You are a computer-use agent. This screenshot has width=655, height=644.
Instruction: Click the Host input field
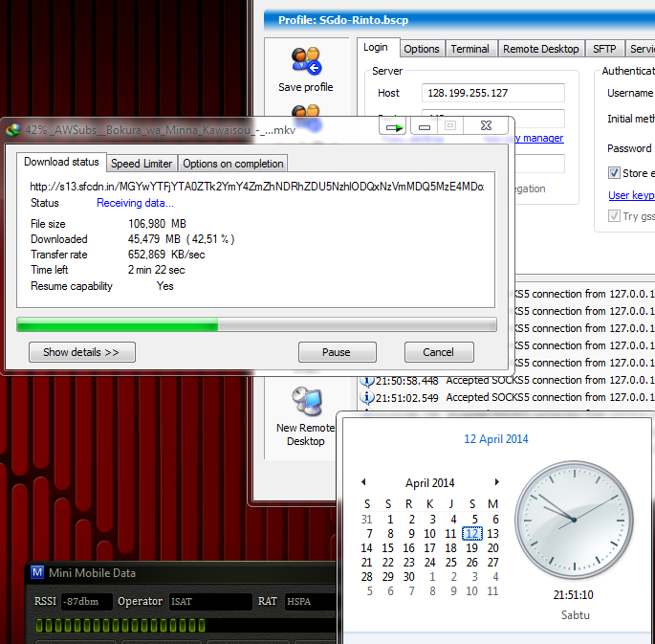[x=492, y=93]
